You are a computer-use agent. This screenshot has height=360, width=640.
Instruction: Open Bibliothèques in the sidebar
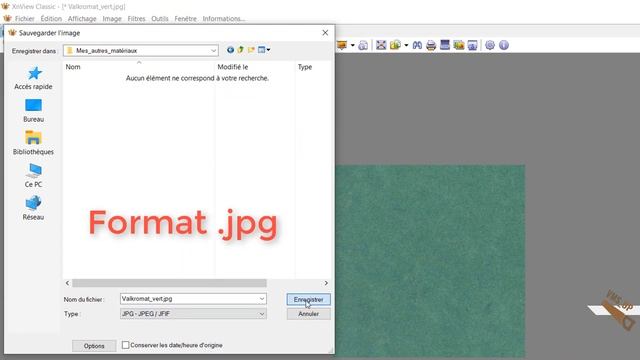pos(33,143)
